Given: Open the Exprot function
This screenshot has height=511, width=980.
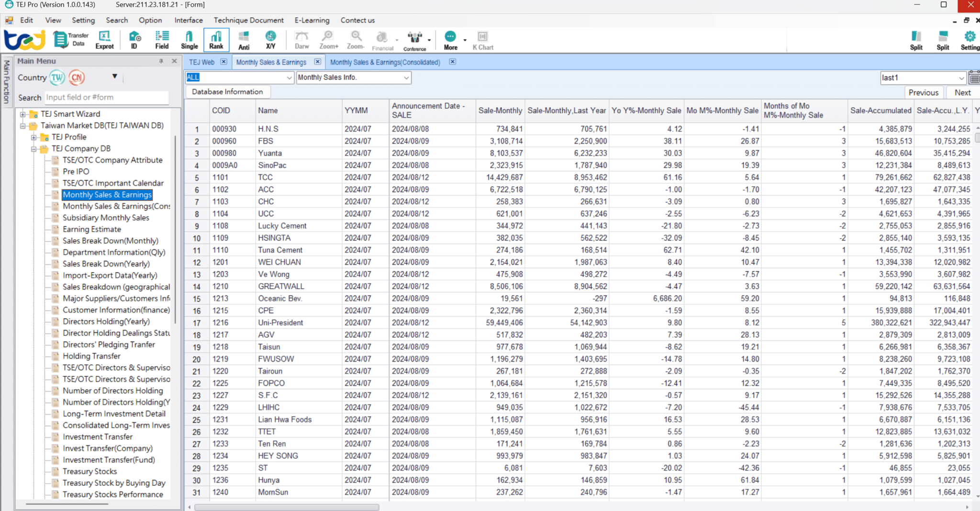Looking at the screenshot, I should (x=104, y=39).
